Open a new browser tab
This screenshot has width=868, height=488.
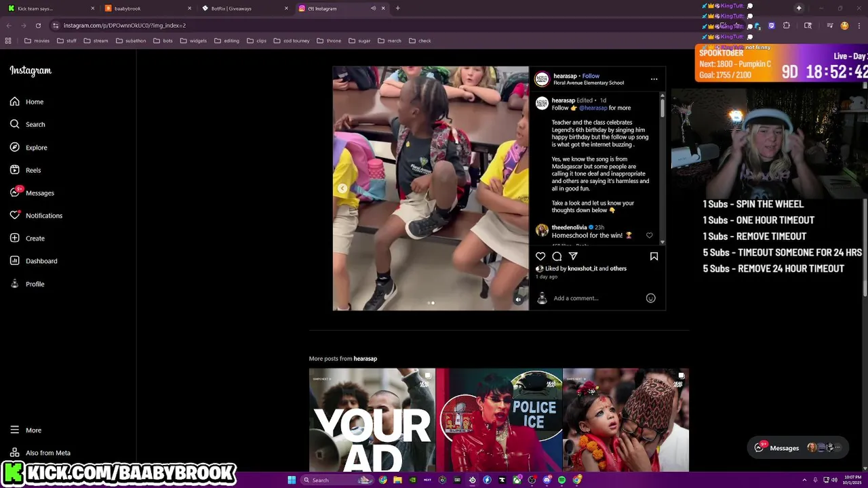[397, 8]
